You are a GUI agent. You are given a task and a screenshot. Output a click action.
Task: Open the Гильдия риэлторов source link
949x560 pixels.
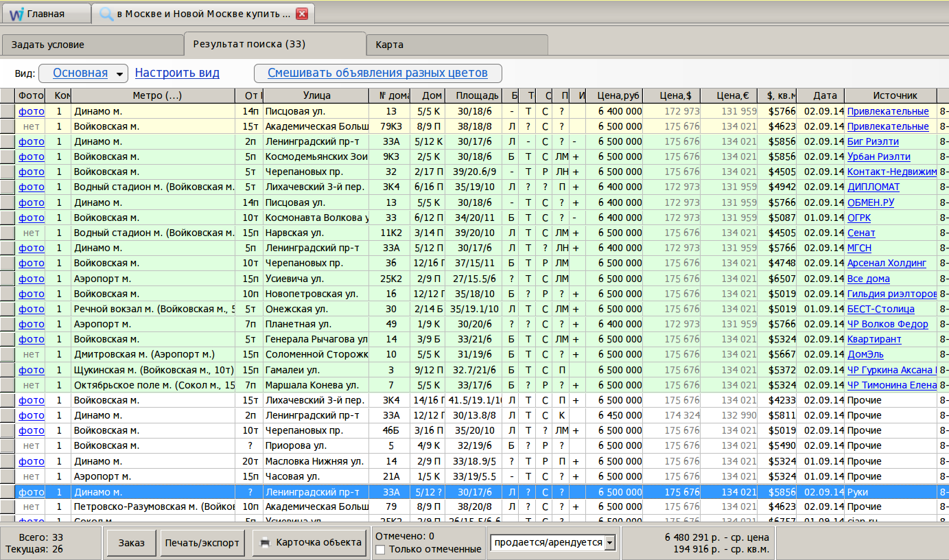892,294
